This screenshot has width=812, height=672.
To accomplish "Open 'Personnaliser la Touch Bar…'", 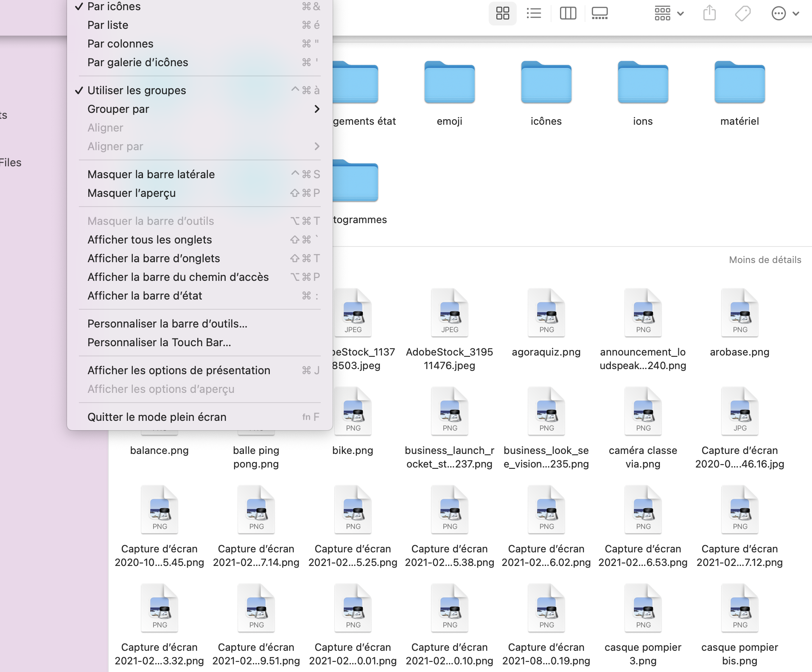I will [x=200, y=342].
